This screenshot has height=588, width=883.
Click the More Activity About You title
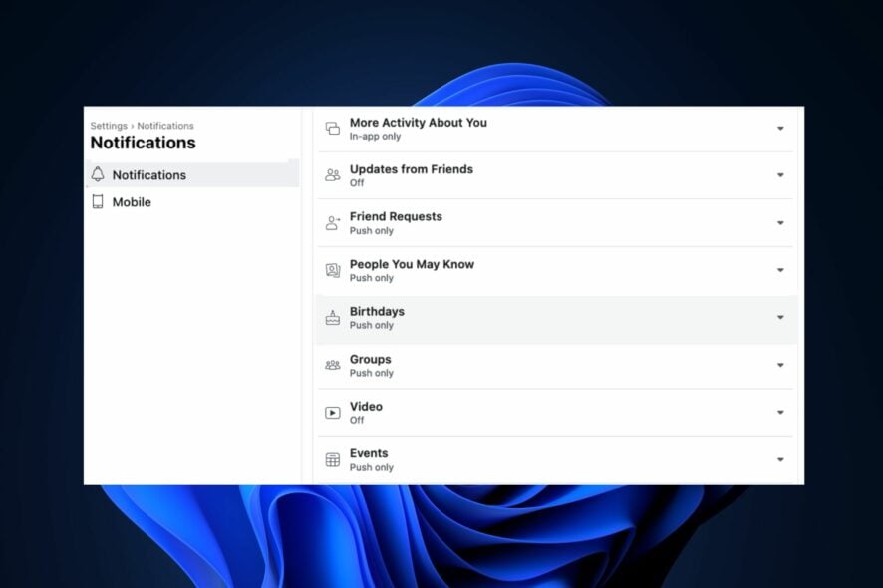coord(419,123)
